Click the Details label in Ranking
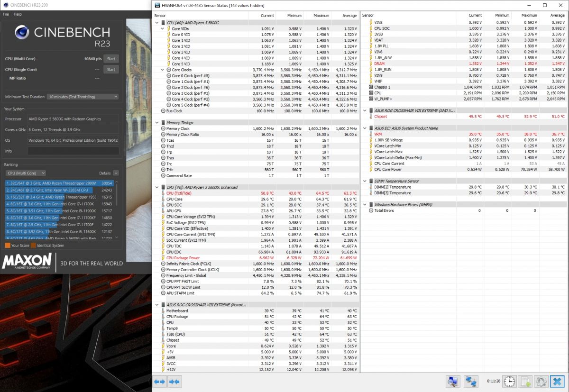The height and width of the screenshot is (392, 569). point(105,173)
